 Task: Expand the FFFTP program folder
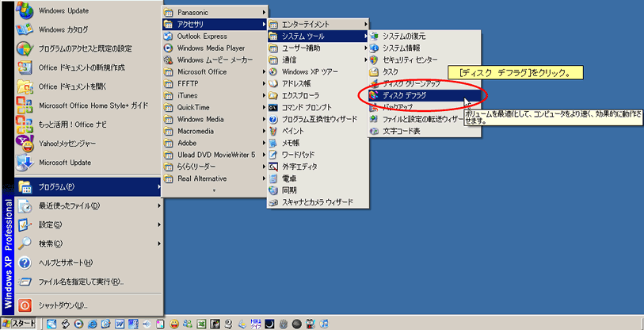pyautogui.click(x=215, y=84)
